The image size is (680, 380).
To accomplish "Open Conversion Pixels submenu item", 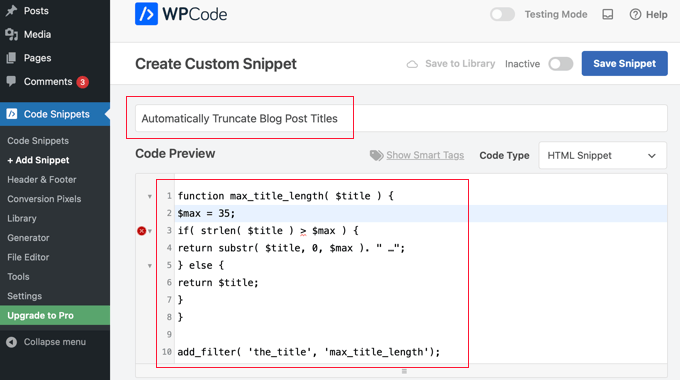I will tap(44, 199).
